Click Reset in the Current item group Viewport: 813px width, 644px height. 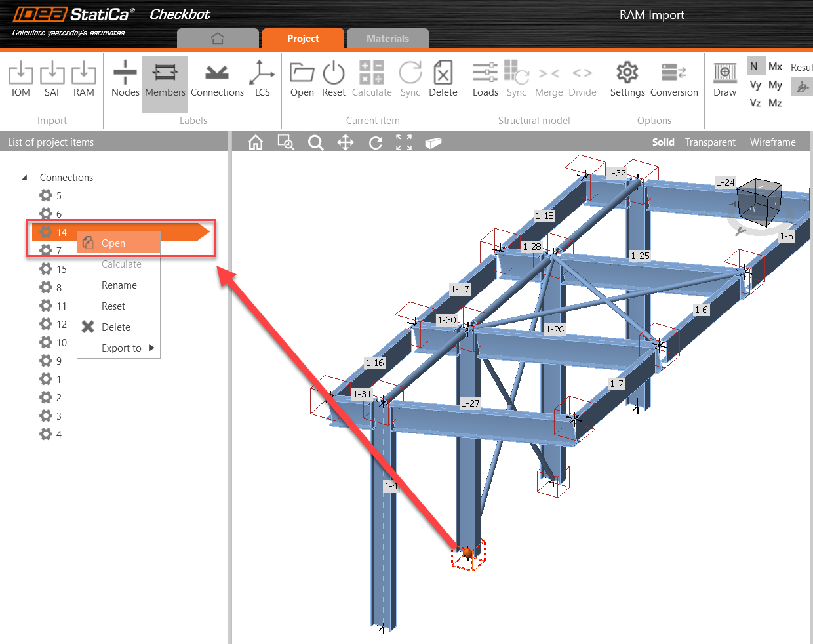(x=333, y=77)
